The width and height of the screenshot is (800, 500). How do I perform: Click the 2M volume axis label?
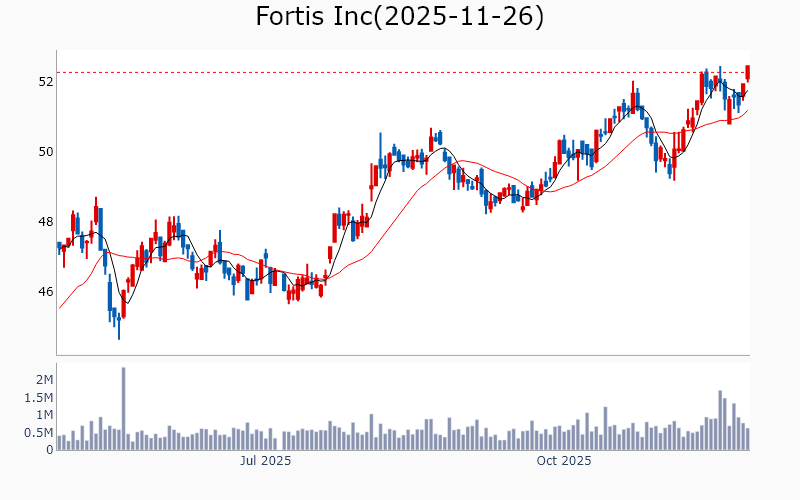(44, 380)
